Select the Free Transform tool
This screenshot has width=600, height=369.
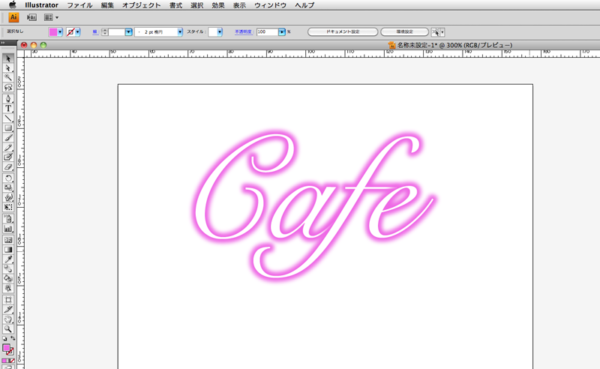[x=8, y=207]
